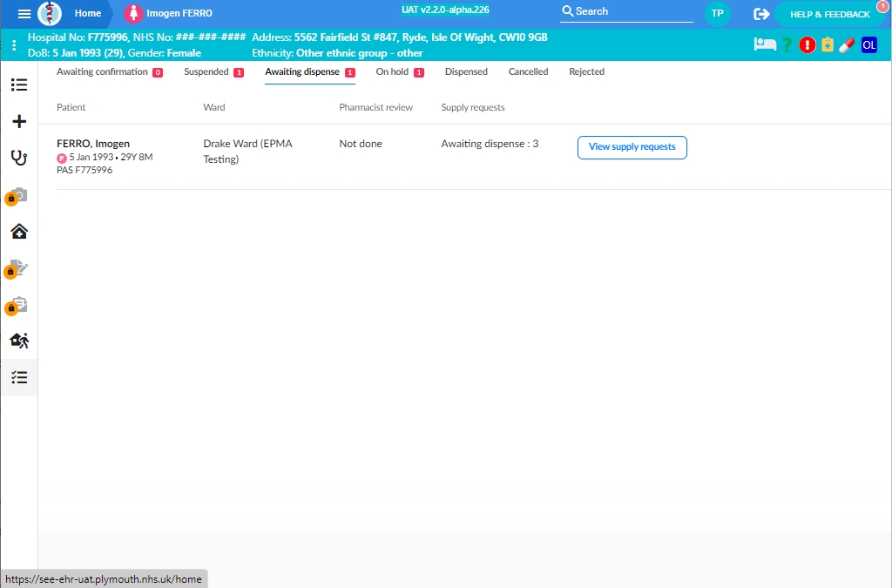Click the Pharmacist review column header
The image size is (892, 588).
coord(376,107)
